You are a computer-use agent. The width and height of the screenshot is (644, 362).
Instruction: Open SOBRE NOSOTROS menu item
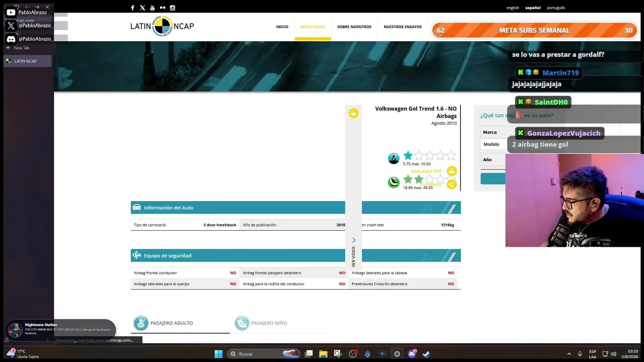pyautogui.click(x=354, y=27)
